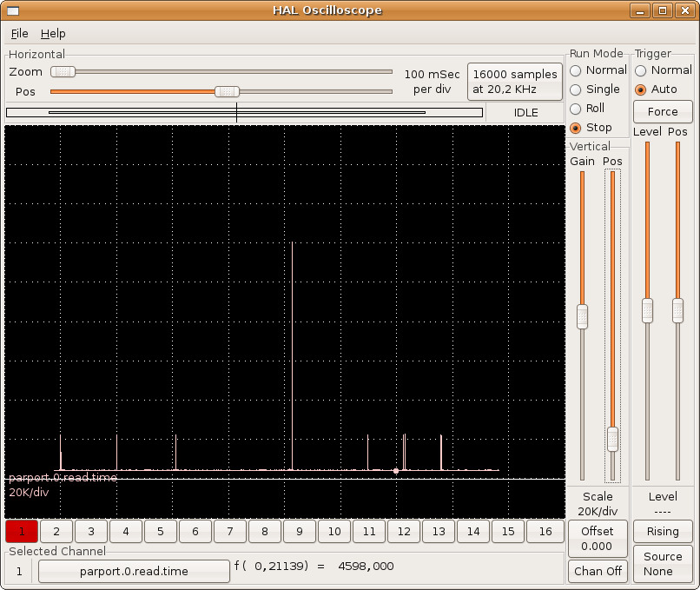Select channel 14 button
The width and height of the screenshot is (700, 590).
click(473, 532)
